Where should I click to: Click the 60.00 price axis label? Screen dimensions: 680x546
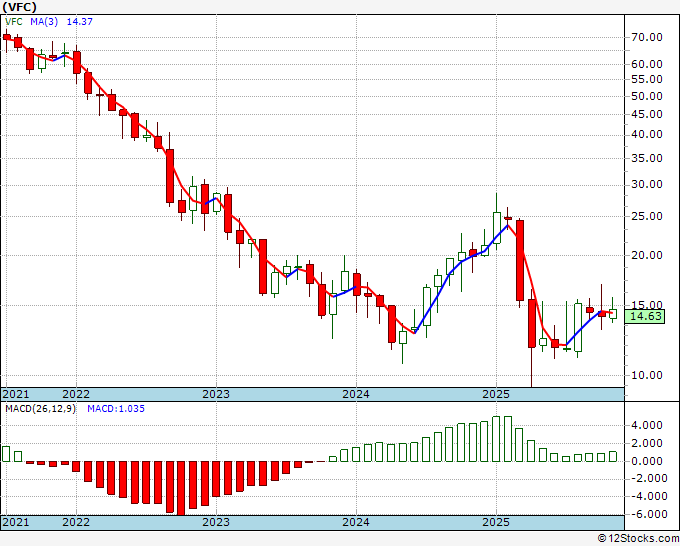[647, 64]
